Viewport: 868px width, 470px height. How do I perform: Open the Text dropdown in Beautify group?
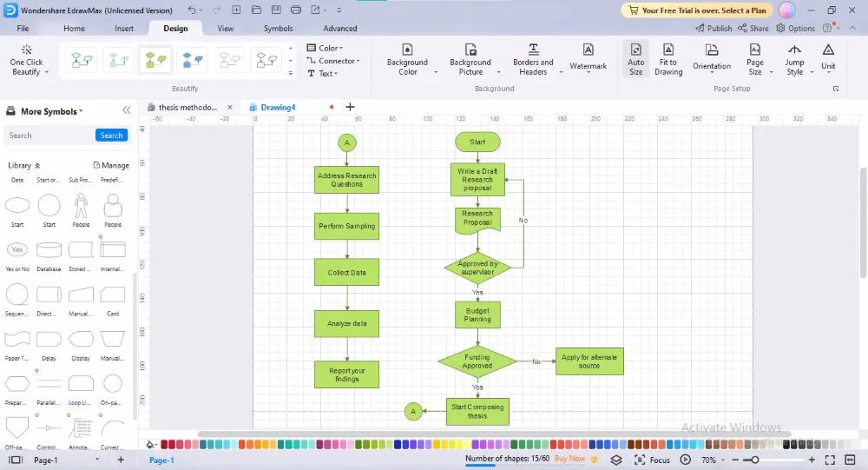(x=322, y=73)
